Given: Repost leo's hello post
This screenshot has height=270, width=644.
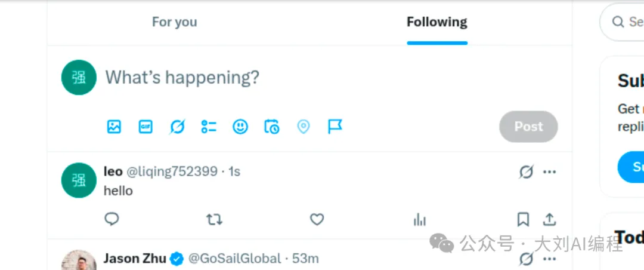Looking at the screenshot, I should (214, 220).
